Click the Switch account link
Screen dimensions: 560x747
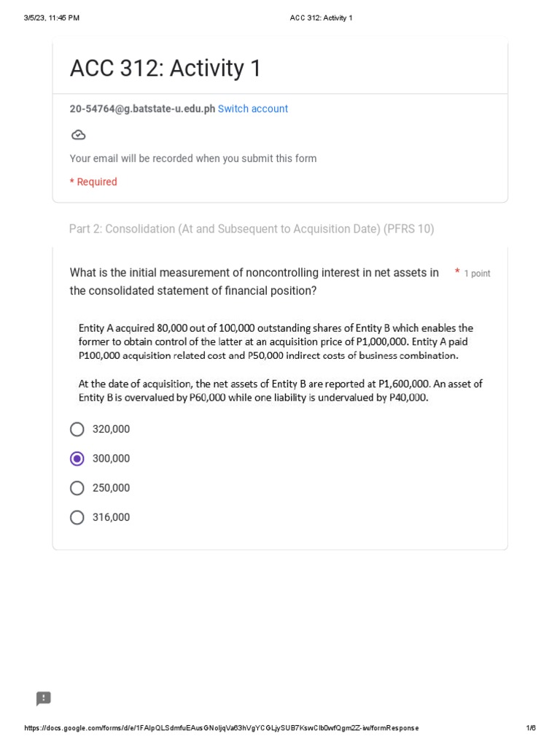point(253,109)
